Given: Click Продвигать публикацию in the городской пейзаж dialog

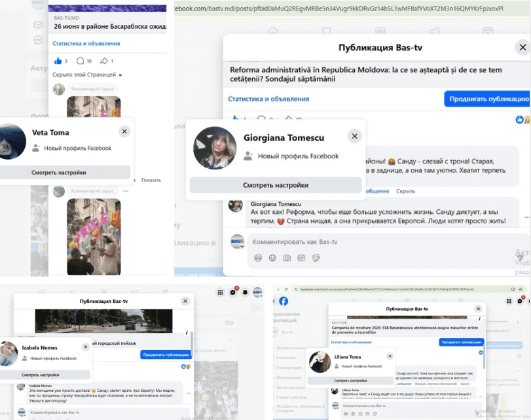Looking at the screenshot, I should click(166, 355).
